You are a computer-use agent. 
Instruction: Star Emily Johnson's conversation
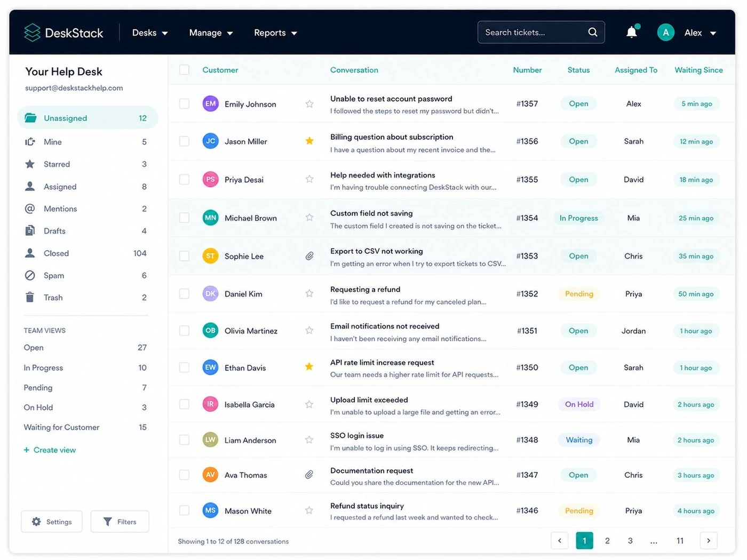click(x=309, y=103)
